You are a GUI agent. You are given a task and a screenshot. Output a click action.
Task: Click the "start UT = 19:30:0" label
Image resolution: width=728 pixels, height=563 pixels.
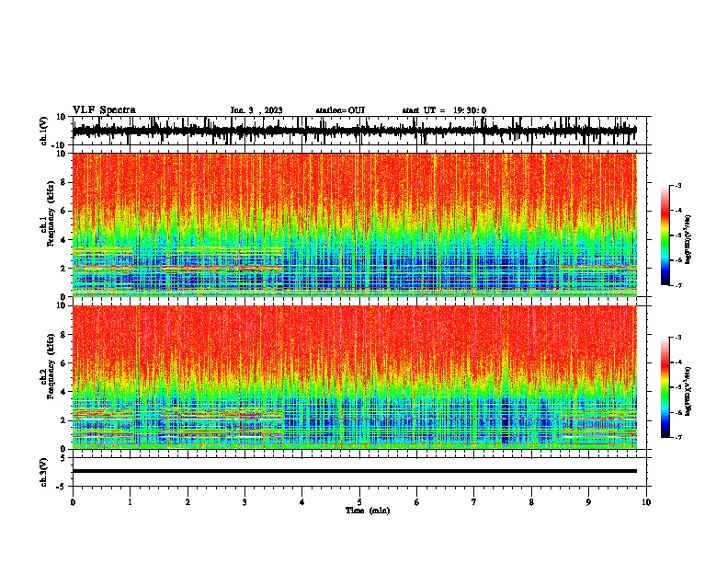click(x=444, y=110)
